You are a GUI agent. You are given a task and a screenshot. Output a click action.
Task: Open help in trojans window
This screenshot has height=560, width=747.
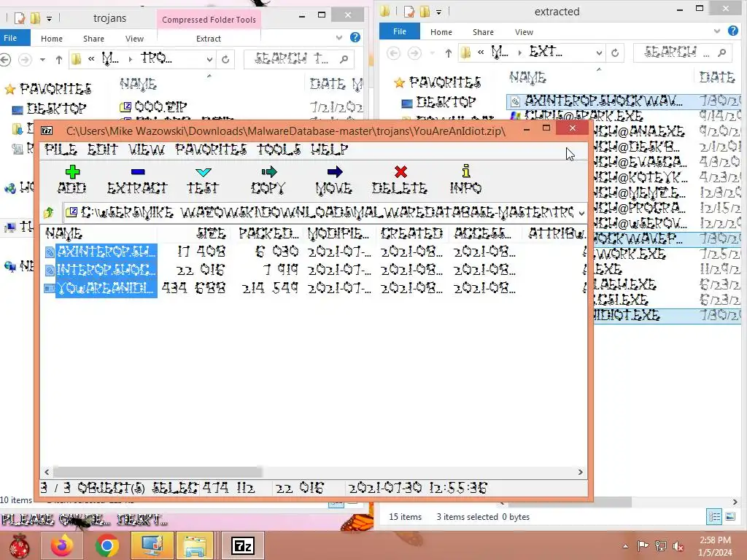[x=355, y=37]
